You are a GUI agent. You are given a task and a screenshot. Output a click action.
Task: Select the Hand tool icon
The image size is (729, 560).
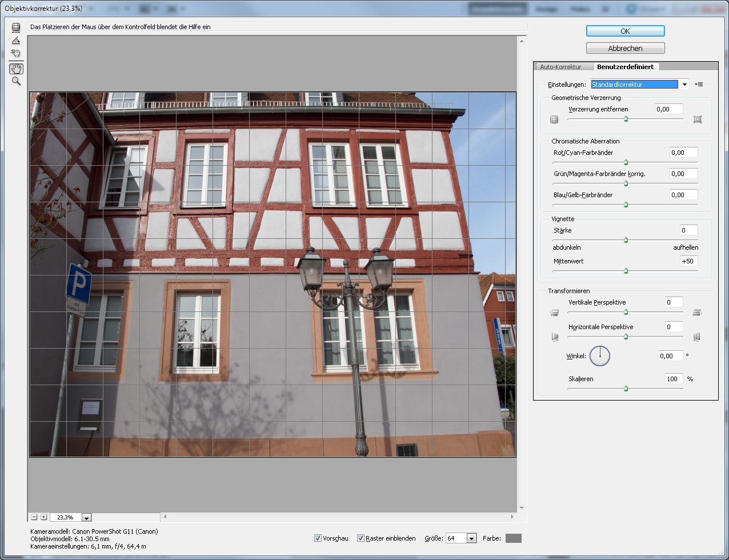click(x=16, y=69)
